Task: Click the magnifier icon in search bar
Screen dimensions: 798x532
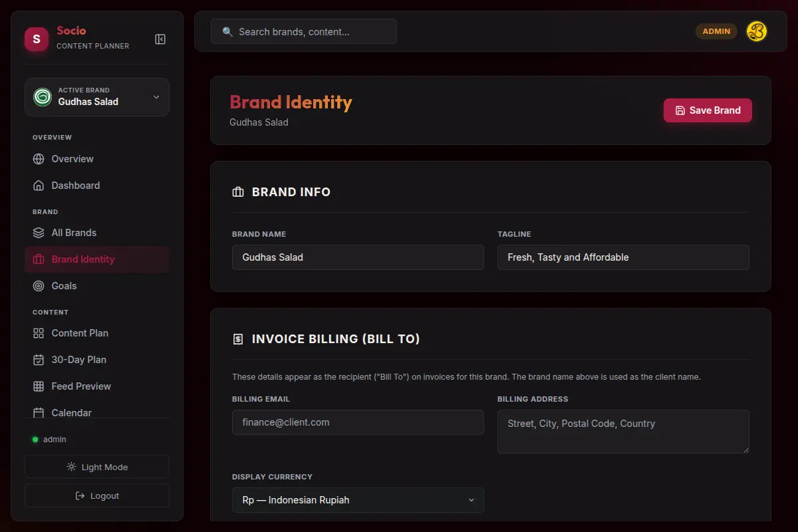Action: click(x=227, y=32)
